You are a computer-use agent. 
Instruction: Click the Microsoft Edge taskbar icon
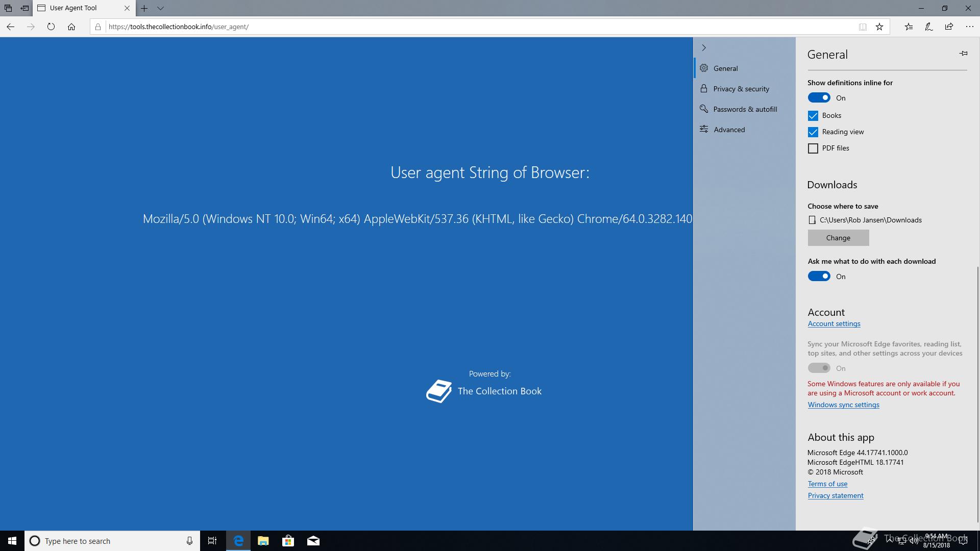click(238, 541)
